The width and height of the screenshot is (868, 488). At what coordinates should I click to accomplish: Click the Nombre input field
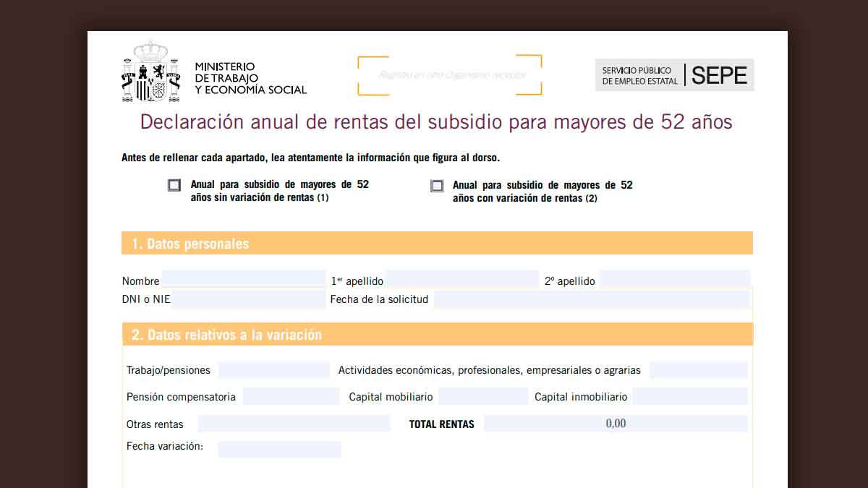tap(243, 280)
